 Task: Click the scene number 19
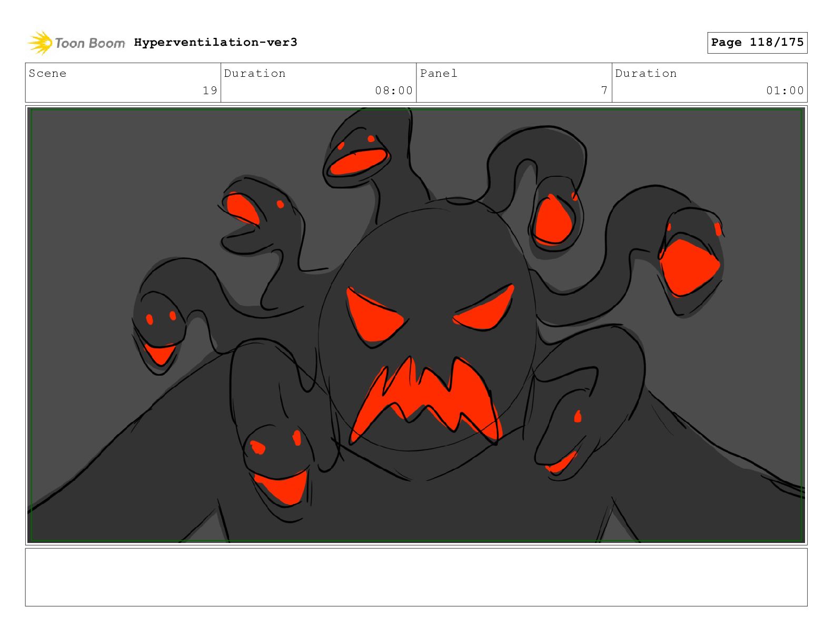point(210,90)
